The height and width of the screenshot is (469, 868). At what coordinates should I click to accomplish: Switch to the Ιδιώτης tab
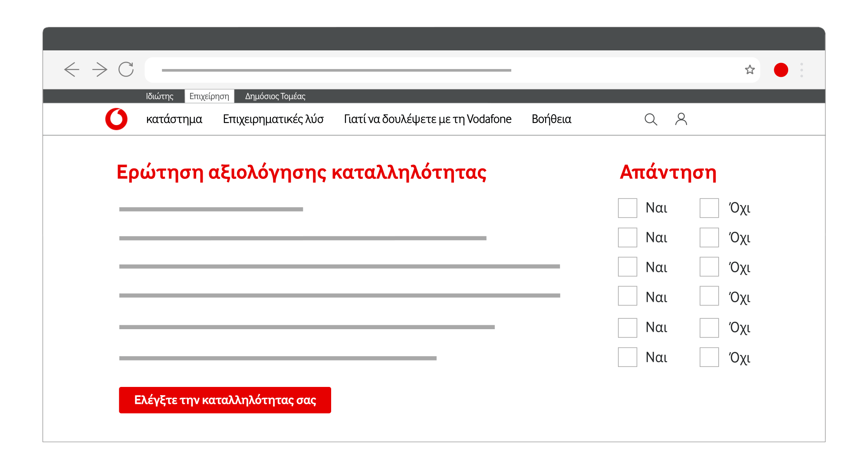pos(160,96)
